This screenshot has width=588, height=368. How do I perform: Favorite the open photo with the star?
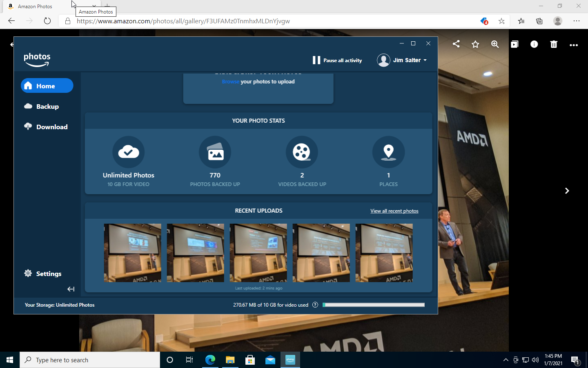(x=475, y=44)
